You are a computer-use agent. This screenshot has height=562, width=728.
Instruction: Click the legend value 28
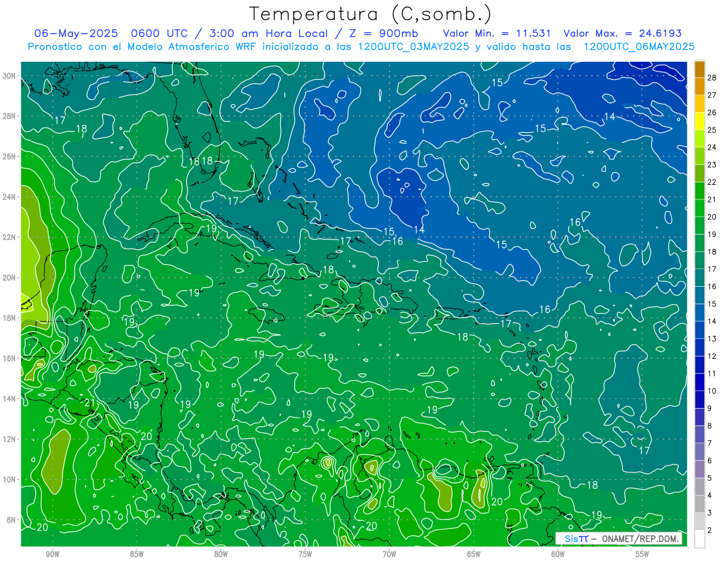tap(712, 77)
